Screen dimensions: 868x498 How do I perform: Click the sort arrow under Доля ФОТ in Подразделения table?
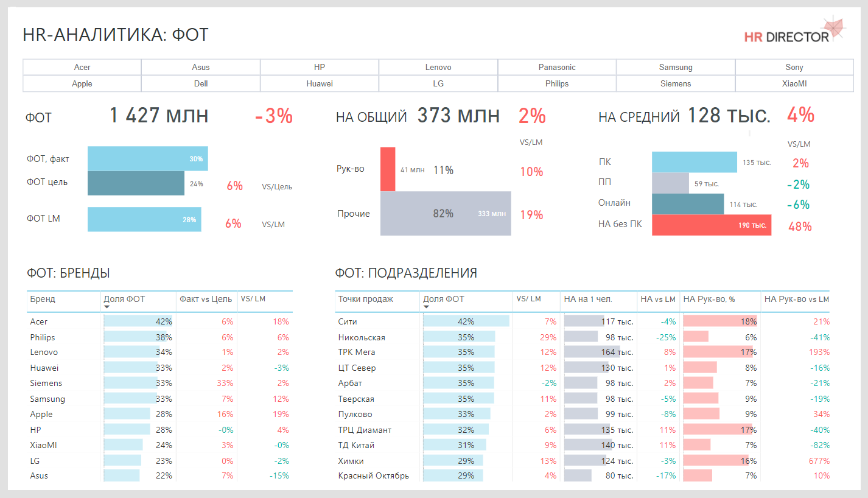tap(426, 307)
